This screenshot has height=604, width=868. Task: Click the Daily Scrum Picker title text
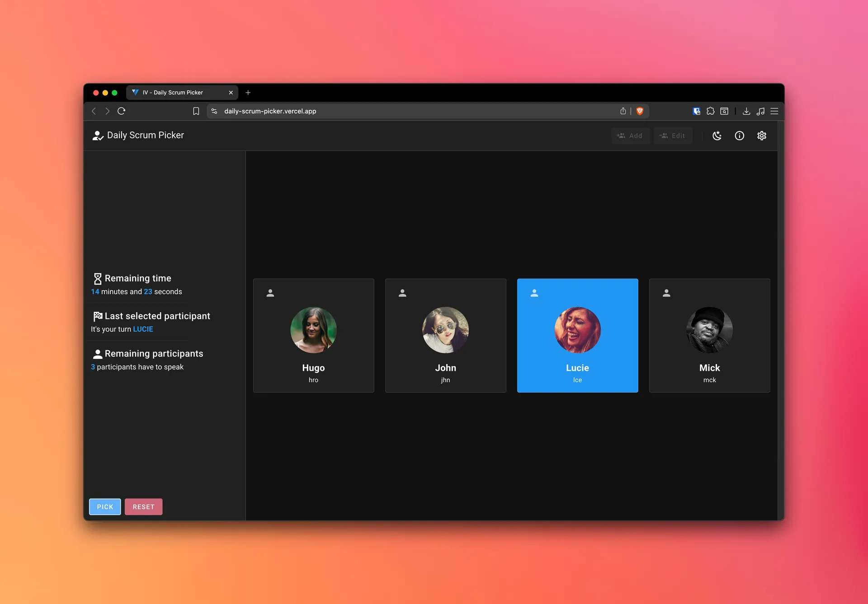coord(146,135)
